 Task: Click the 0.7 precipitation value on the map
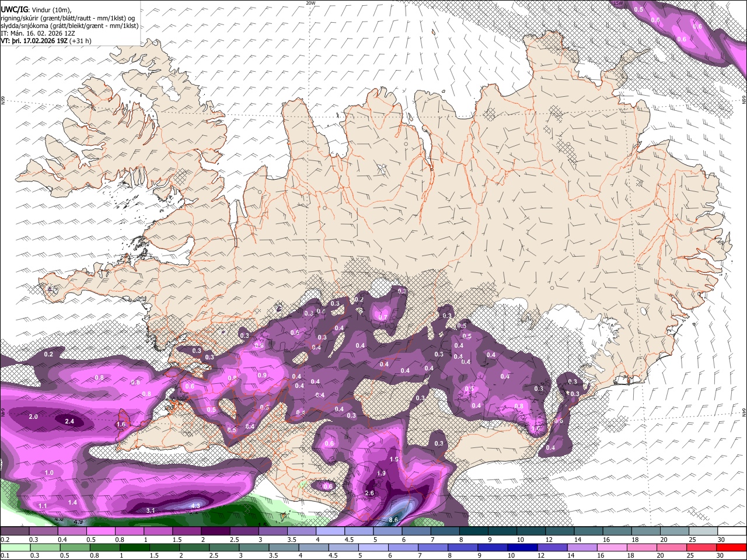click(383, 317)
